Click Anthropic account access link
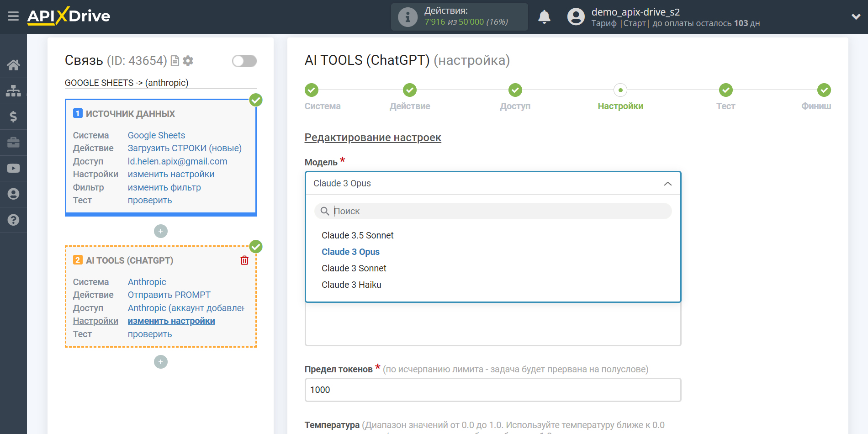868x434 pixels. (186, 308)
